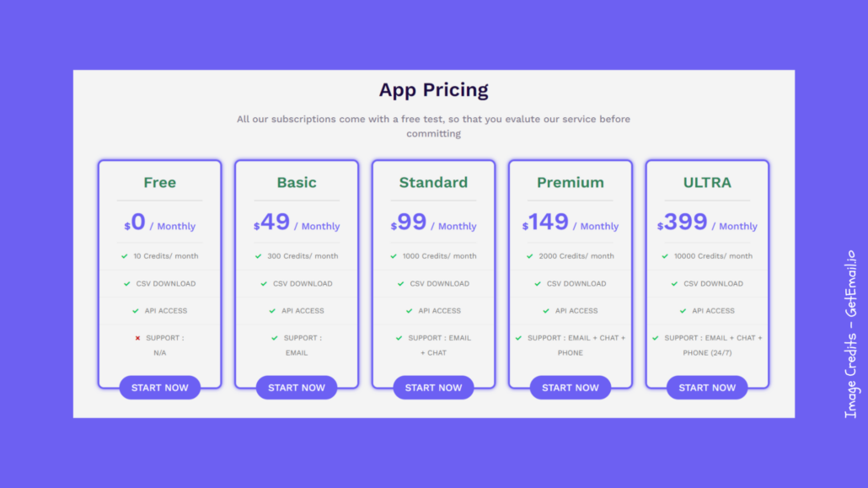
Task: Select the Premium plan heading
Action: pos(571,182)
